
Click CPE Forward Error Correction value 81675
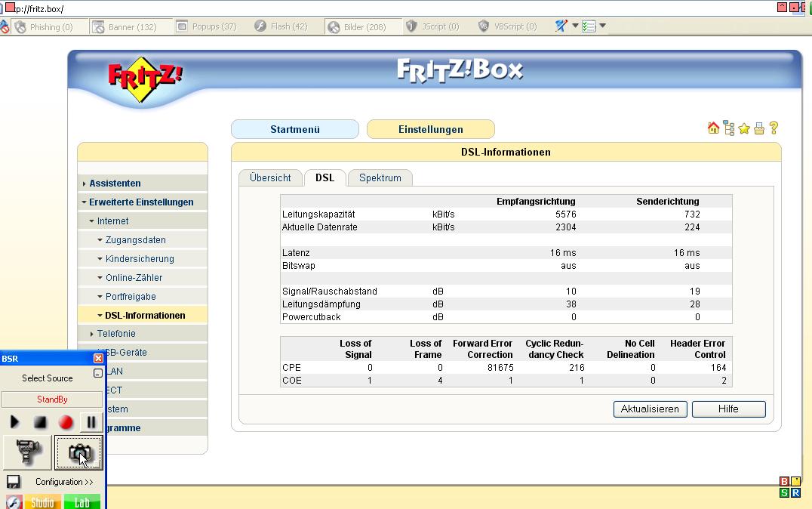click(500, 368)
